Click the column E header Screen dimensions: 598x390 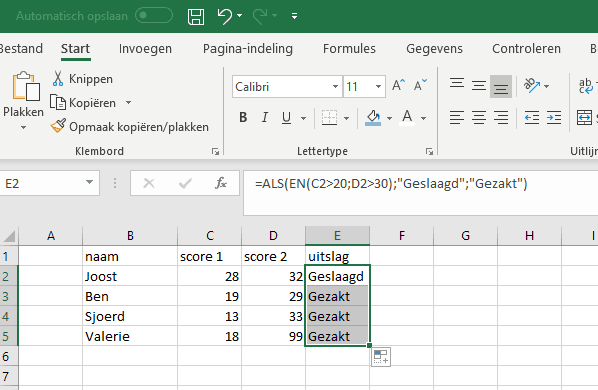click(x=338, y=236)
